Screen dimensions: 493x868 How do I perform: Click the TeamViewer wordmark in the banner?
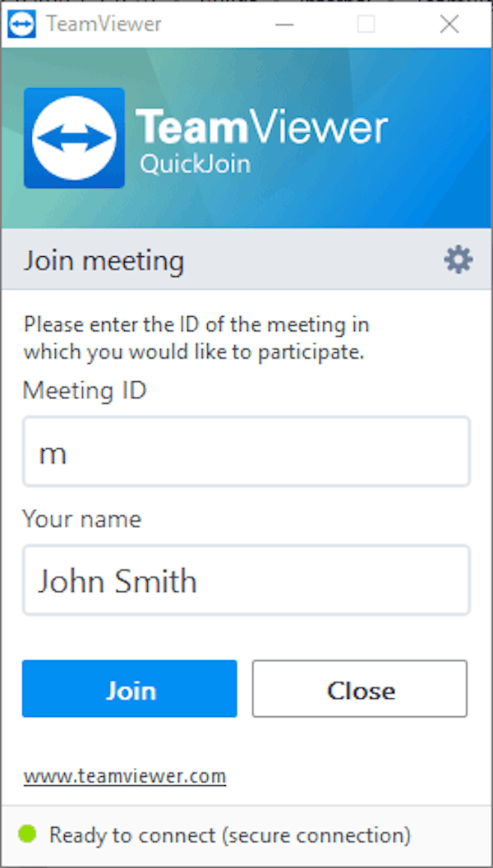pos(261,127)
